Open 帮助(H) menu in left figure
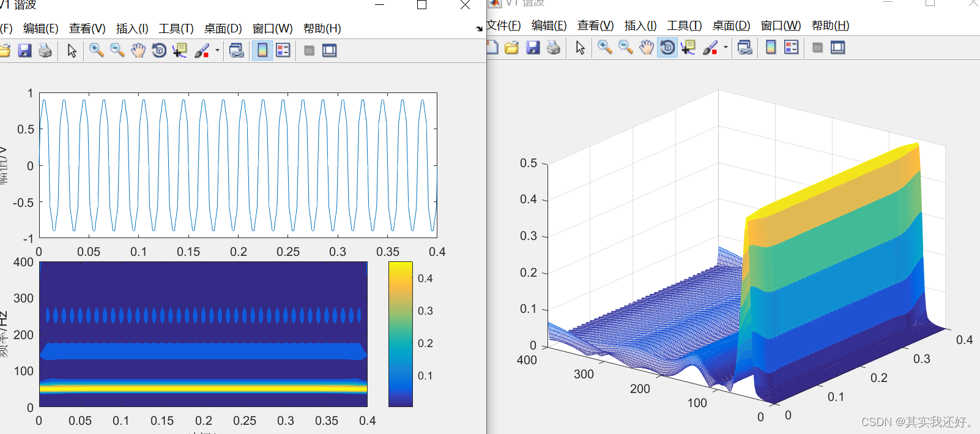980x434 pixels. [x=322, y=29]
